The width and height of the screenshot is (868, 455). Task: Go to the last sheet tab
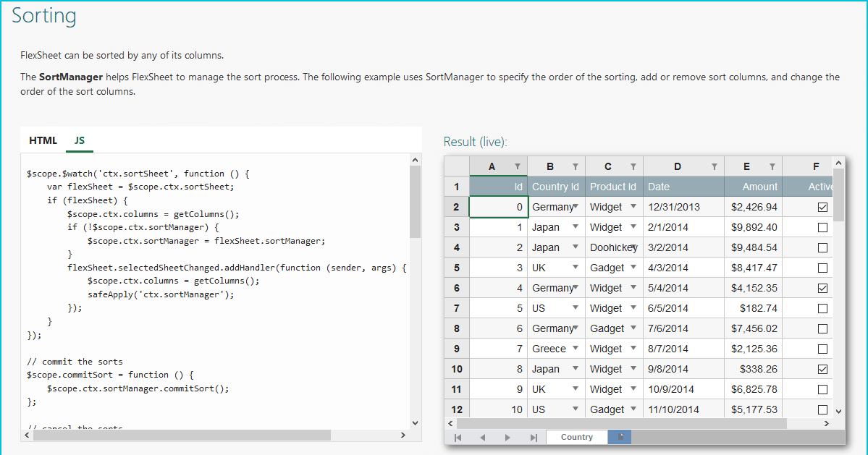(x=534, y=438)
